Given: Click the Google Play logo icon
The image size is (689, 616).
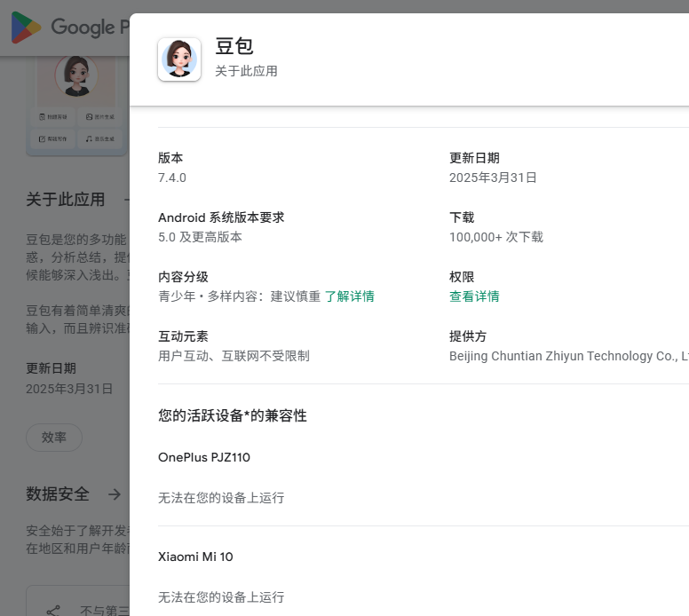Looking at the screenshot, I should click(x=26, y=28).
